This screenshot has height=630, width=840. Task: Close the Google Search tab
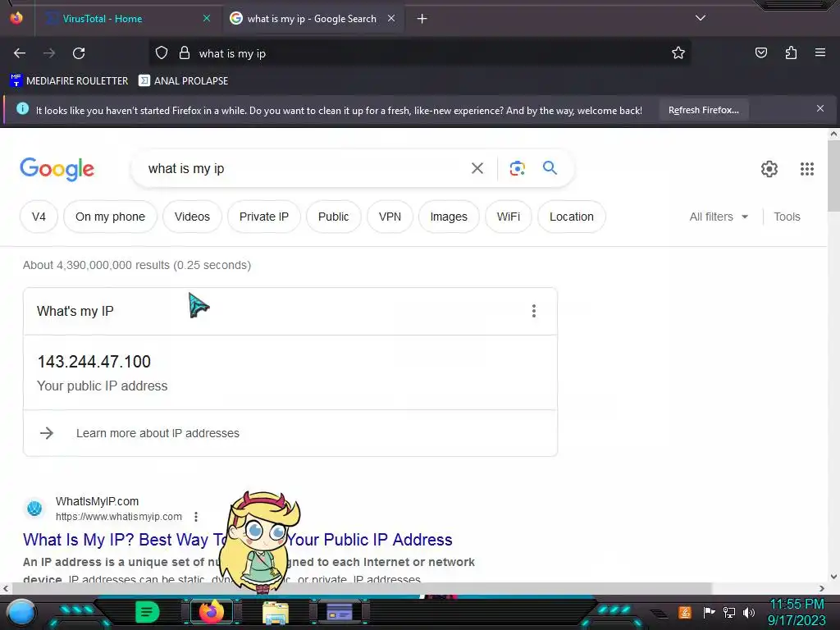391,18
